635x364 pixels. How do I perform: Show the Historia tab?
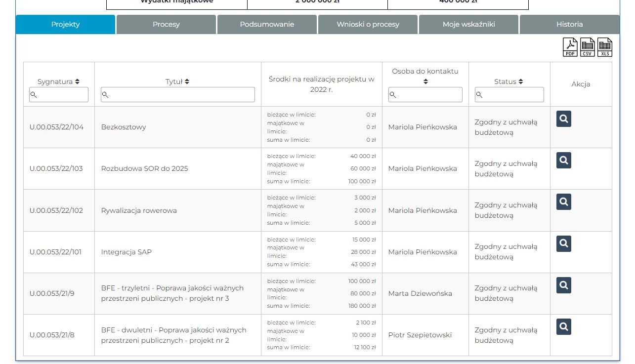[569, 24]
